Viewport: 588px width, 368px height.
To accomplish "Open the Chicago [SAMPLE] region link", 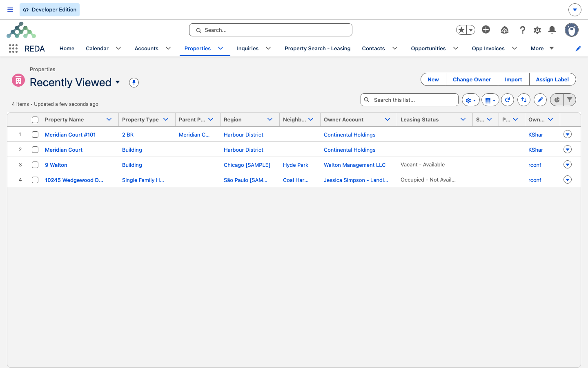I will point(247,165).
